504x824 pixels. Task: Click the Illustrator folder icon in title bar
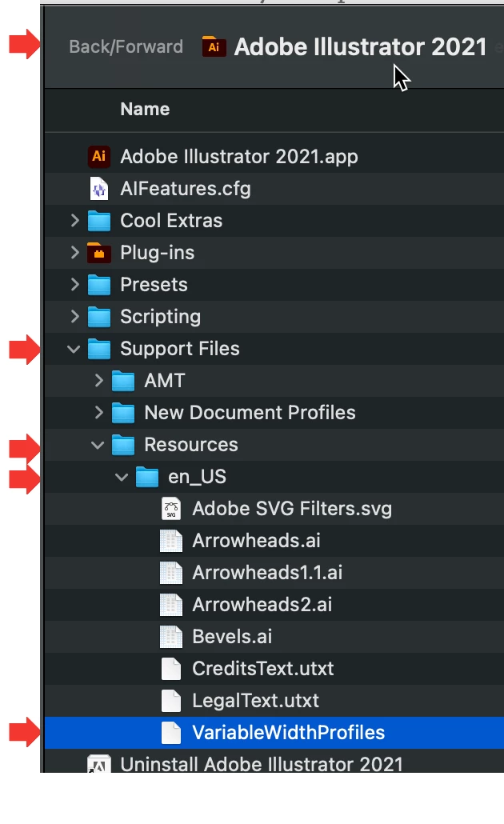(214, 46)
